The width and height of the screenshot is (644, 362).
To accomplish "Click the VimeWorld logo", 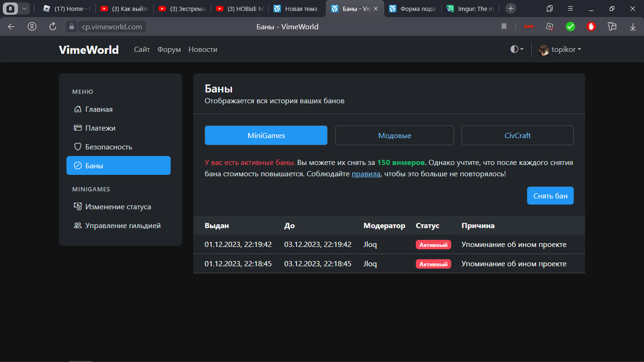I will tap(89, 49).
